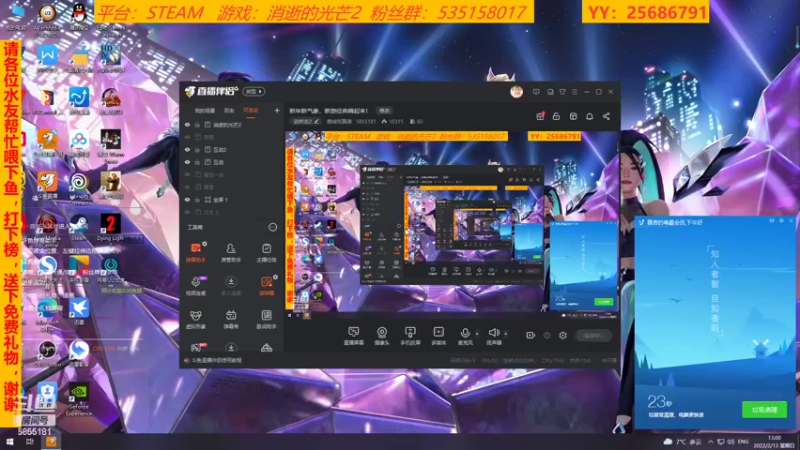The width and height of the screenshot is (800, 450).
Task: Open the settings gear in bottom bar
Action: point(563,335)
